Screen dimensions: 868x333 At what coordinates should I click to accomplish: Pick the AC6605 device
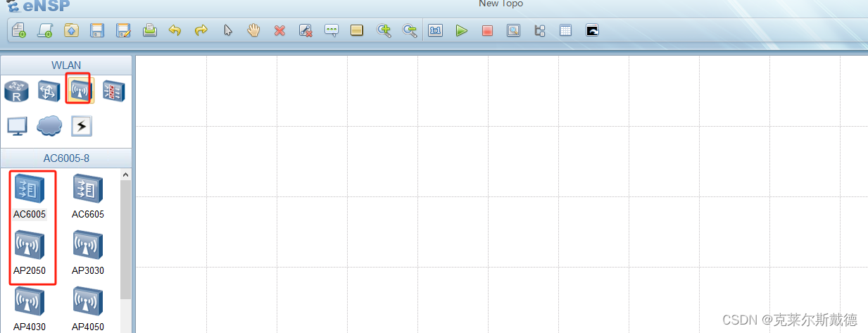(x=88, y=197)
